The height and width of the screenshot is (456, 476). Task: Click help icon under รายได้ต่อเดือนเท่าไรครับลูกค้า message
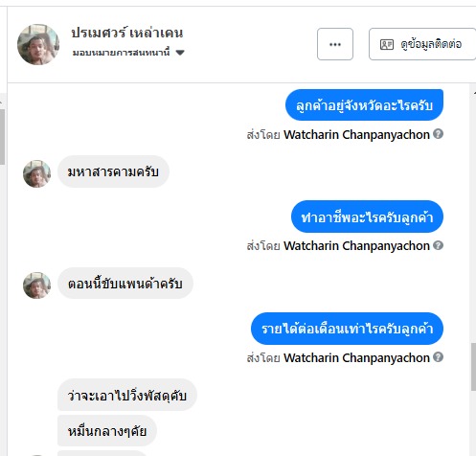(x=438, y=356)
